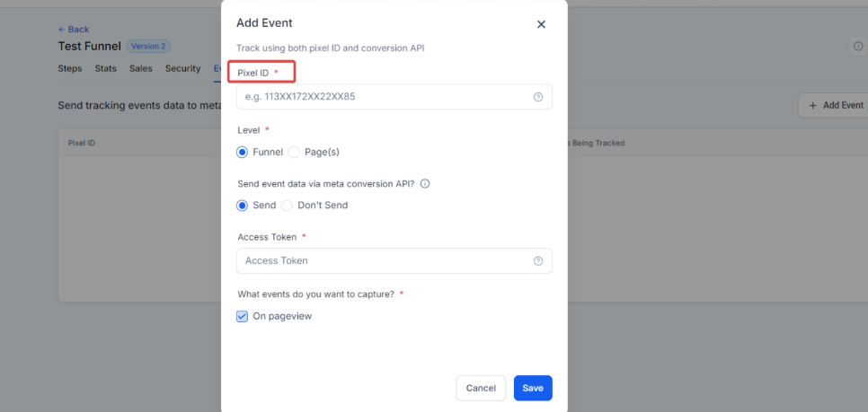Select the Funnel level radio button
868x412 pixels.
pyautogui.click(x=242, y=153)
